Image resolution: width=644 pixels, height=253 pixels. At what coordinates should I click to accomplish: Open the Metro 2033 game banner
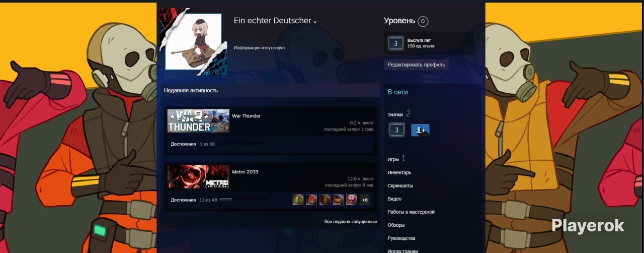point(198,177)
